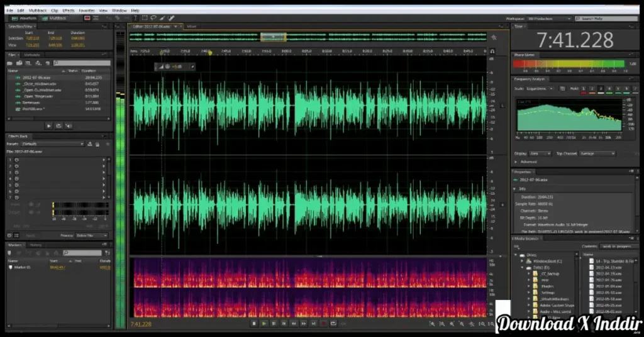
Task: Click the volume knob in the HUD overlay
Action: pyautogui.click(x=167, y=67)
